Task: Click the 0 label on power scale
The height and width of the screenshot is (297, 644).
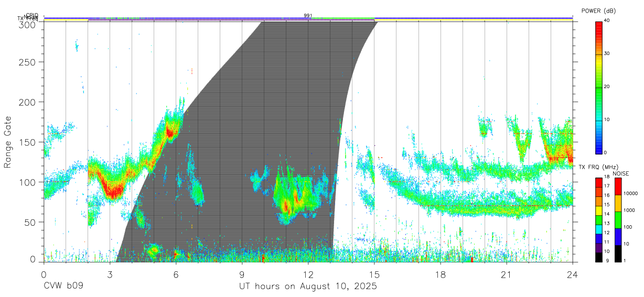Action: 605,152
